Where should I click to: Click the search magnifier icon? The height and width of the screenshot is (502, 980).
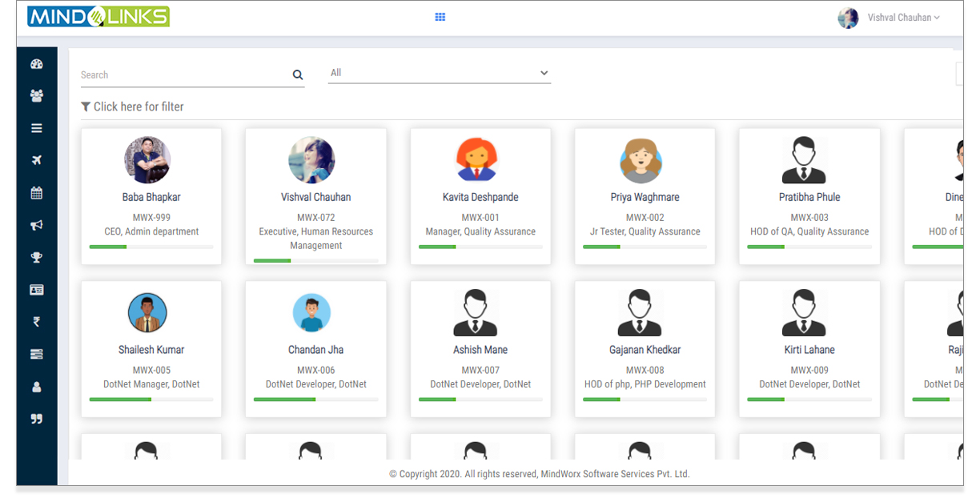coord(298,75)
